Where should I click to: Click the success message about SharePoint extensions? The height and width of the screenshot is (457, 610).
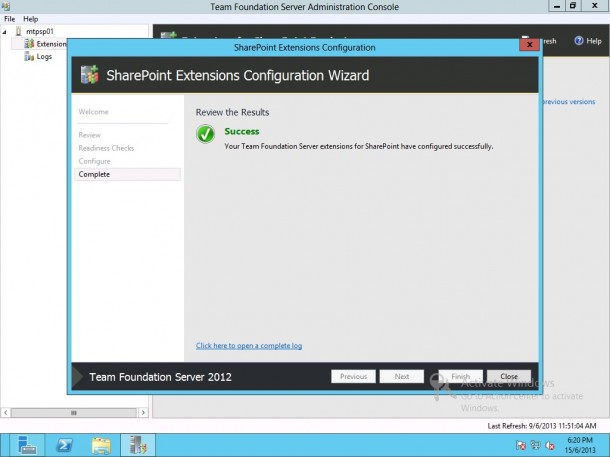pos(359,146)
